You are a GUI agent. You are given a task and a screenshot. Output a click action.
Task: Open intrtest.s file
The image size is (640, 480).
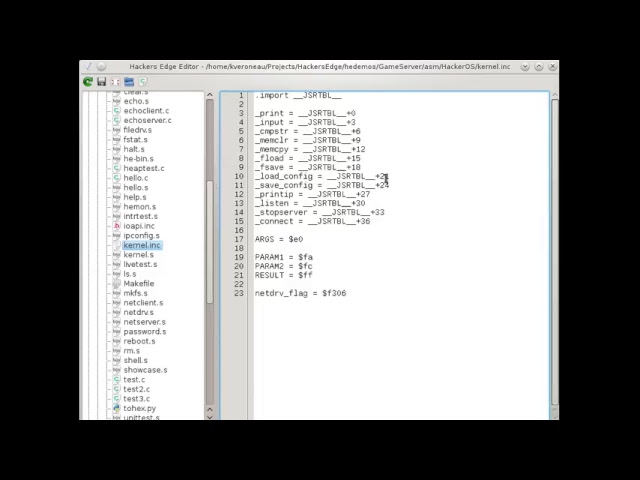[140, 216]
